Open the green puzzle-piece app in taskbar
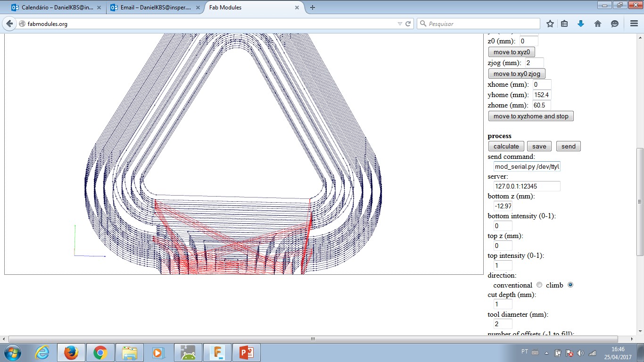 pos(188,353)
